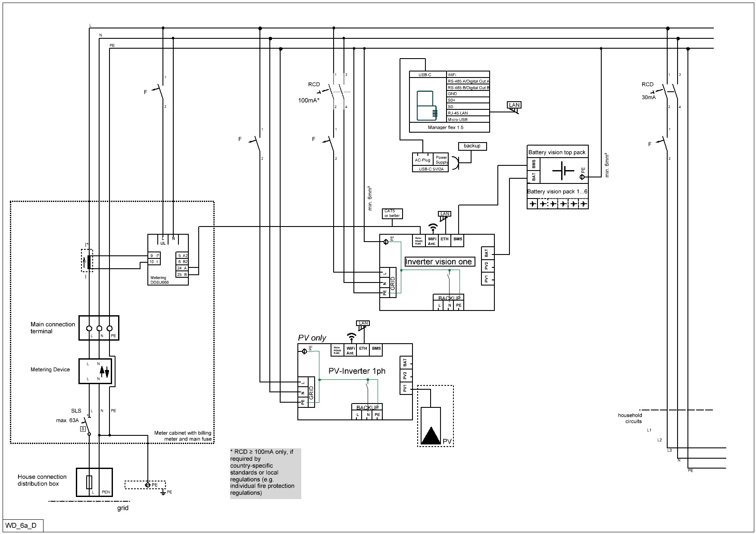Click the bidirectional arrows in Metering Device
756x534 pixels.
click(104, 371)
